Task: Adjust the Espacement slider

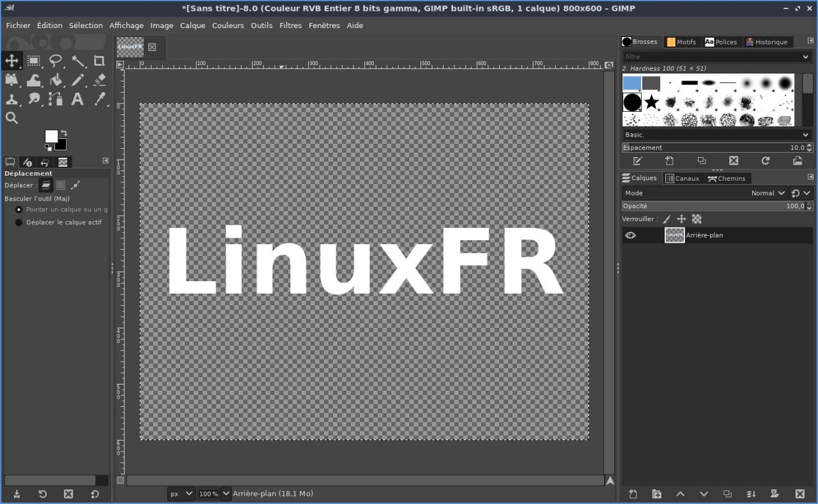Action: (x=713, y=148)
